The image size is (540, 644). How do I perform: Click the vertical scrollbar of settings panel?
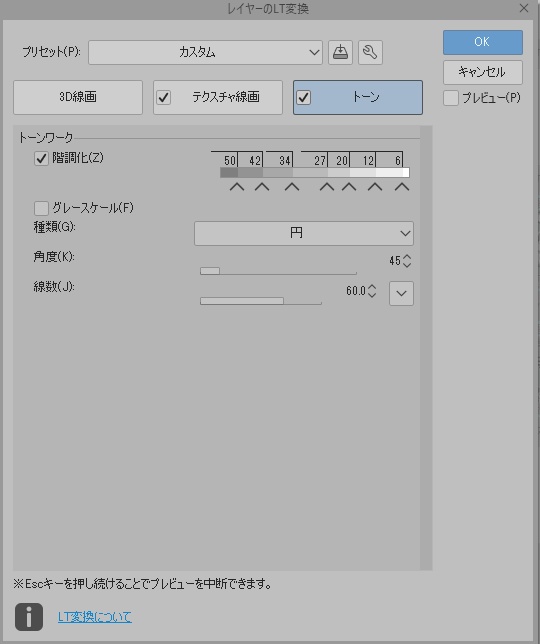(x=426, y=347)
